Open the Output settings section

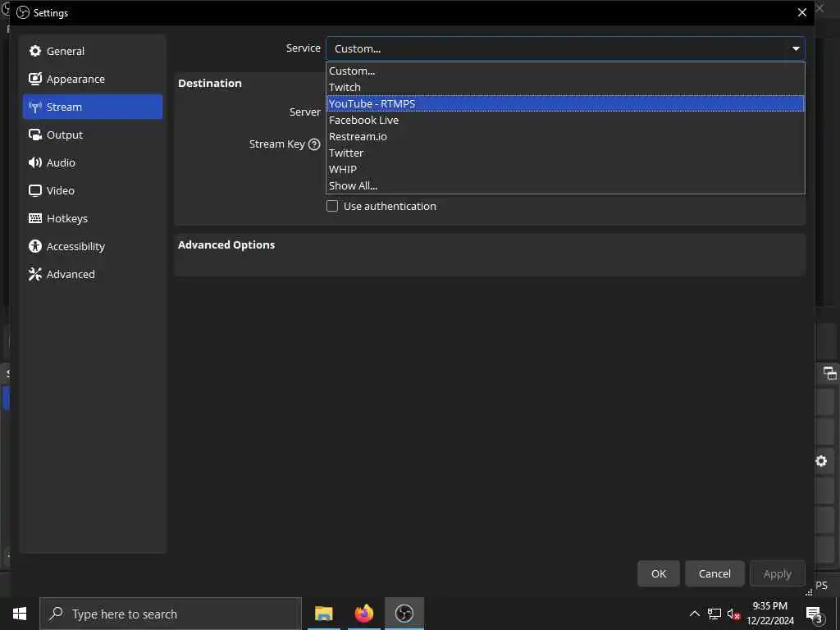click(92, 135)
